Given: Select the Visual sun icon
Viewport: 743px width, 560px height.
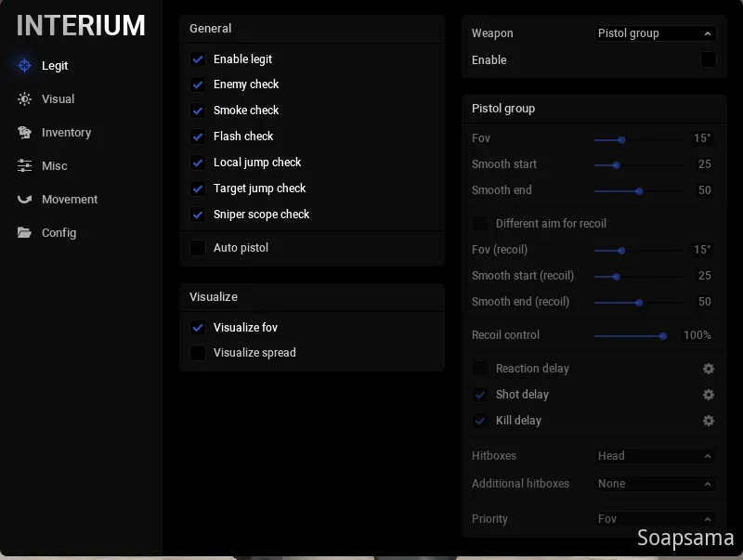Looking at the screenshot, I should (x=25, y=99).
